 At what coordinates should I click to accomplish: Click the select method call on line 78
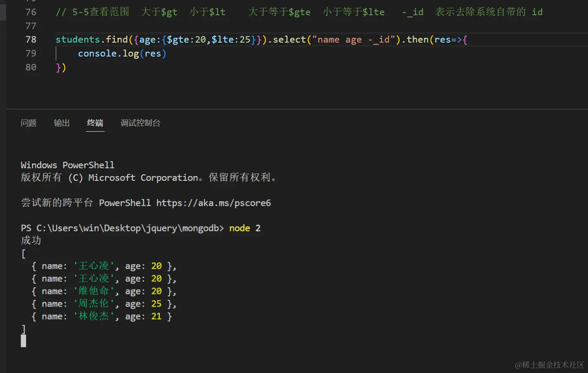(x=289, y=40)
